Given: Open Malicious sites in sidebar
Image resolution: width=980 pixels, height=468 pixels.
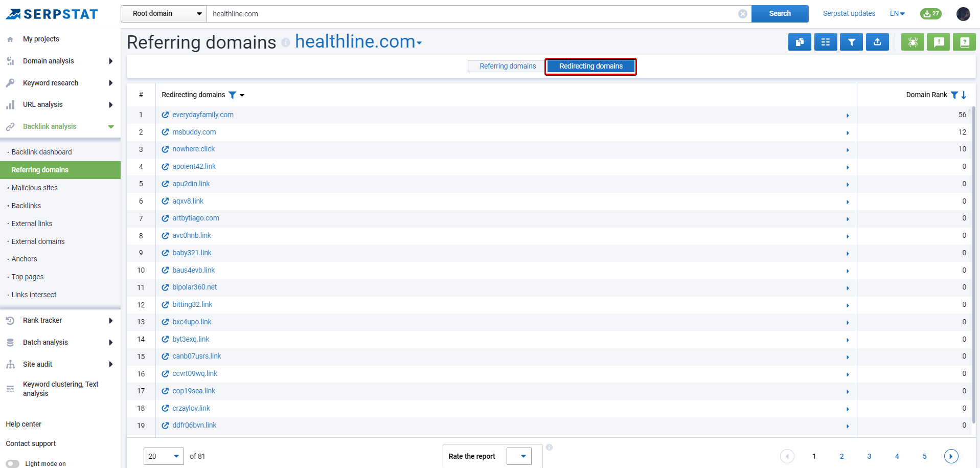Looking at the screenshot, I should [34, 188].
